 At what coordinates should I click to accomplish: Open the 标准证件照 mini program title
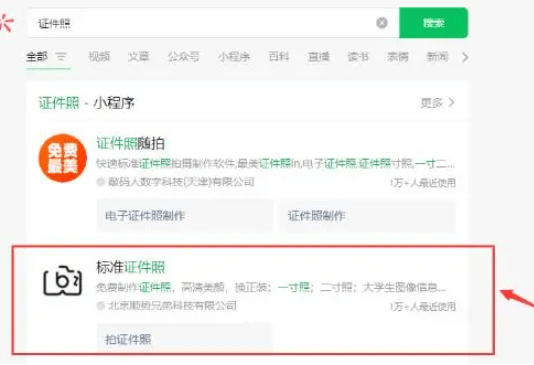[x=131, y=267]
